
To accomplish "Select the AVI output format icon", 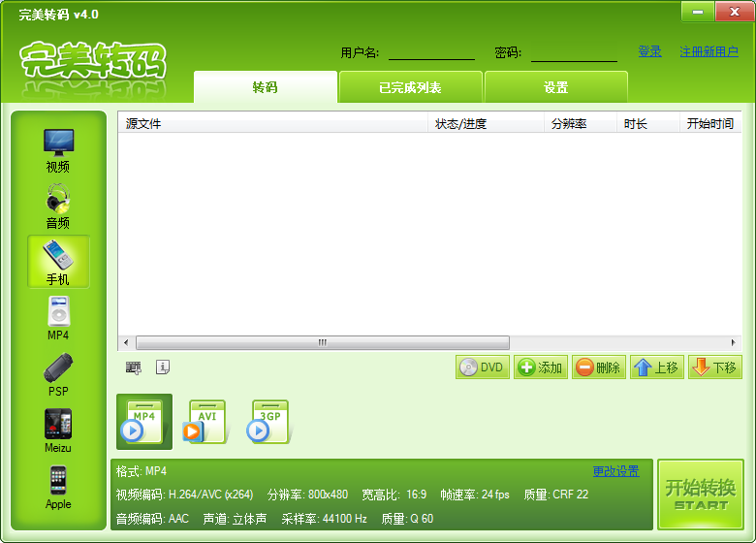I will (205, 422).
